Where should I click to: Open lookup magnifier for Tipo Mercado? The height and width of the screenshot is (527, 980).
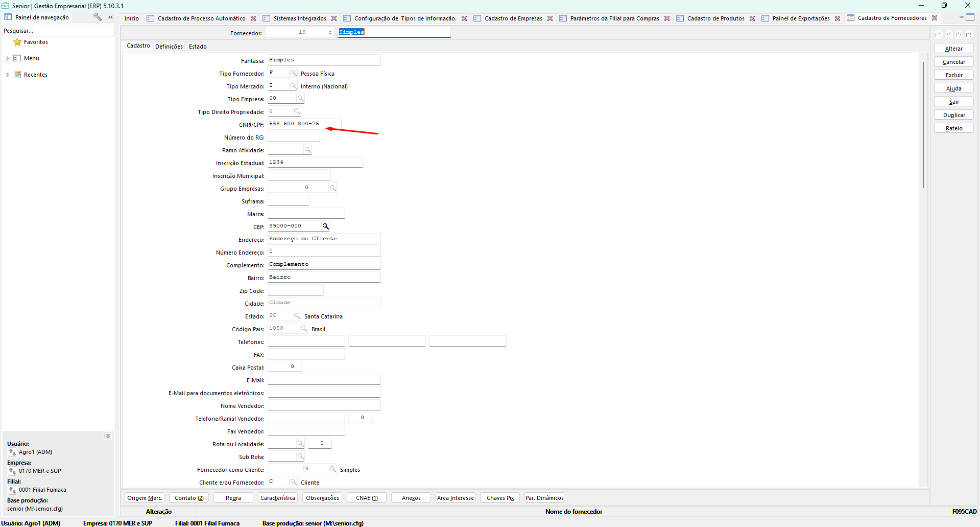click(293, 86)
